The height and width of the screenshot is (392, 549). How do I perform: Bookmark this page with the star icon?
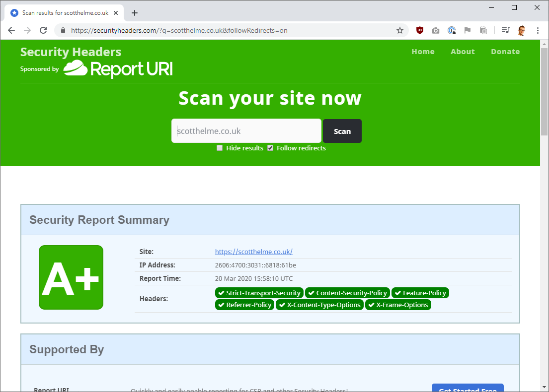[x=400, y=30]
